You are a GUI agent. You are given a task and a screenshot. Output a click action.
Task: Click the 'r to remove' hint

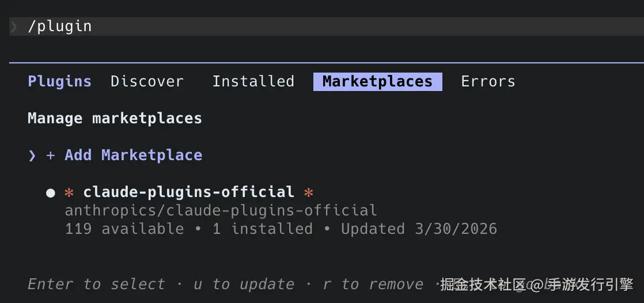373,285
